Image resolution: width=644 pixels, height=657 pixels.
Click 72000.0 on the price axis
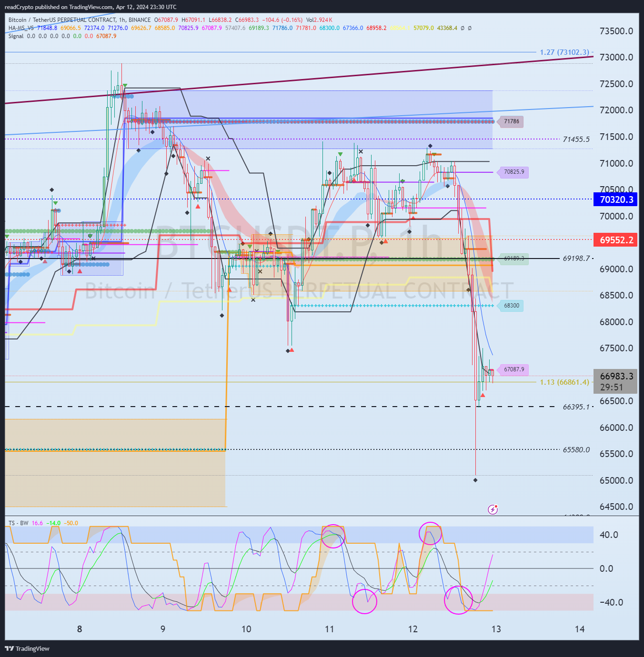[616, 110]
